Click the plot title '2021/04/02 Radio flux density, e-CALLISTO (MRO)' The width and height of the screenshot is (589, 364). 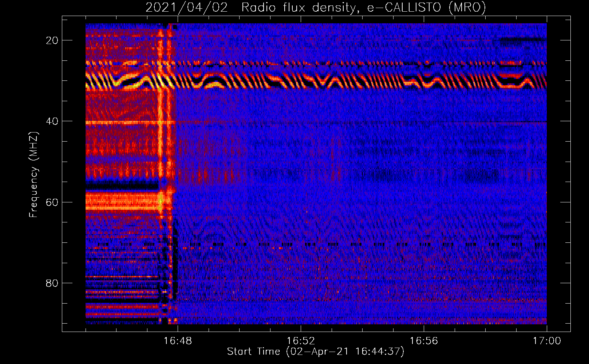pyautogui.click(x=316, y=7)
